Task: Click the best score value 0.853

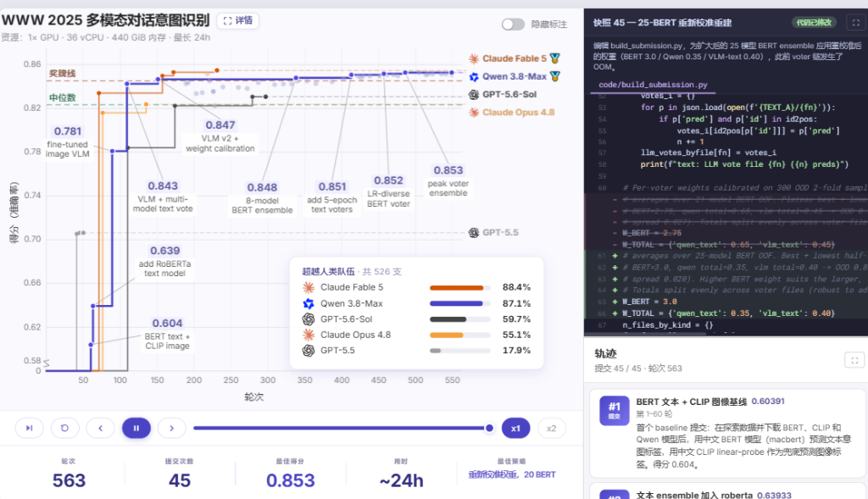Action: point(290,480)
